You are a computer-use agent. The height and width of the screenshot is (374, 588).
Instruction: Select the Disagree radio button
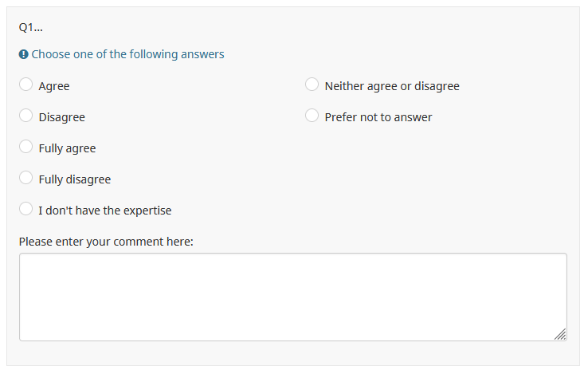point(26,116)
